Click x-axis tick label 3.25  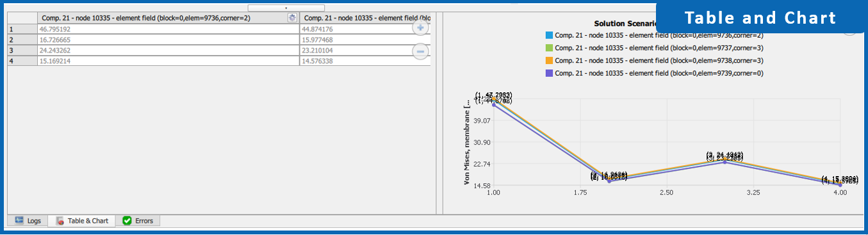[753, 192]
